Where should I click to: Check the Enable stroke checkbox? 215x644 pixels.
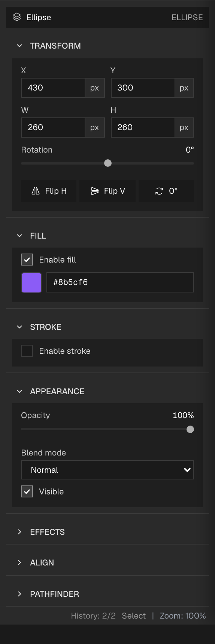27,351
